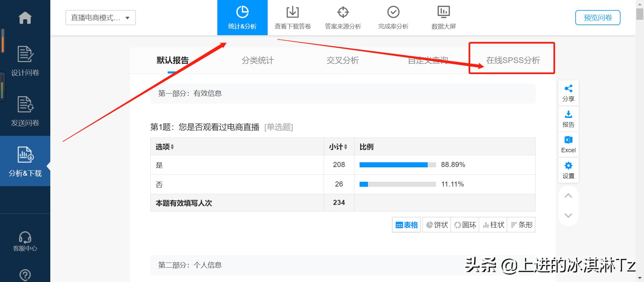Click the 本题有效填写人次 row
The width and height of the screenshot is (644, 282).
click(x=343, y=203)
